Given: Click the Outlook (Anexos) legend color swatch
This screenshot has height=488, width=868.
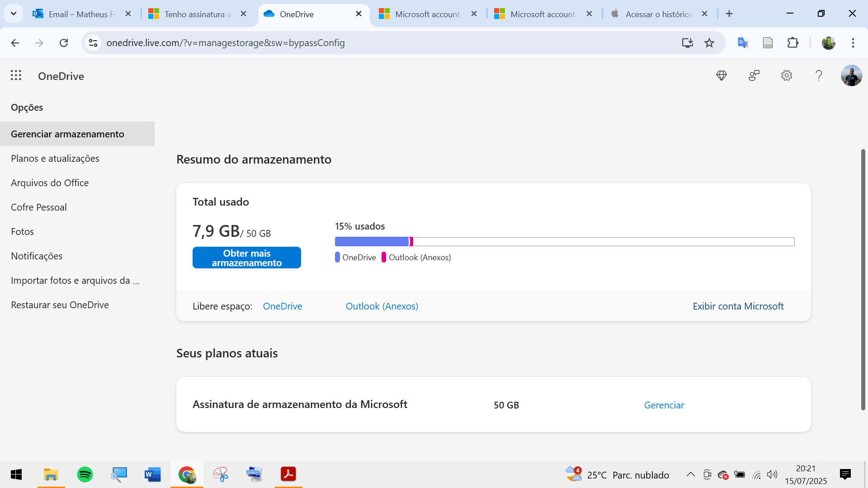Looking at the screenshot, I should point(384,258).
